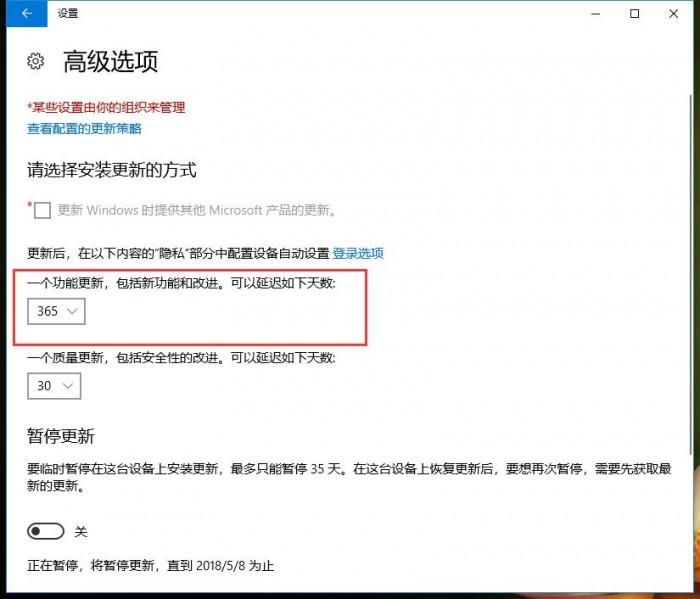Maximize the 设置 window
700x599 pixels.
[634, 14]
